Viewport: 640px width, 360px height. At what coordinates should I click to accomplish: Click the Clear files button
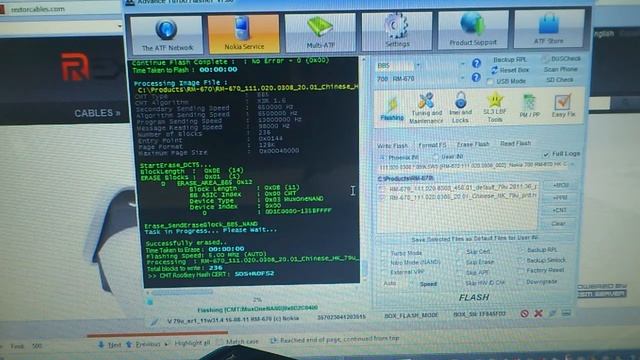click(558, 224)
